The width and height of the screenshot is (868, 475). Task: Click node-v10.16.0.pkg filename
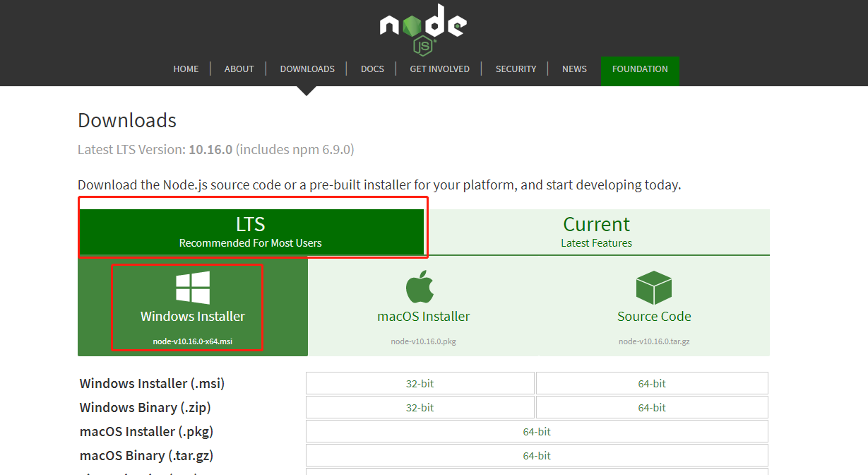pyautogui.click(x=424, y=341)
